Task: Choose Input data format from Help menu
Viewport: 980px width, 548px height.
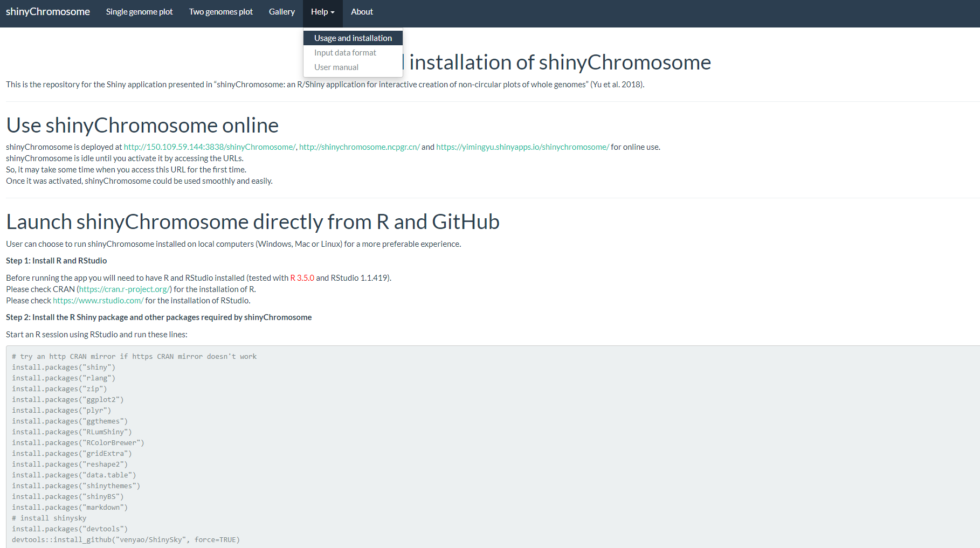Action: 353,53
